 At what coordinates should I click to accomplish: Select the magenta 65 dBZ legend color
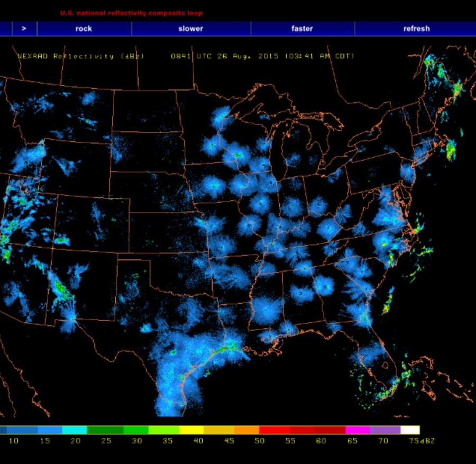pos(358,430)
